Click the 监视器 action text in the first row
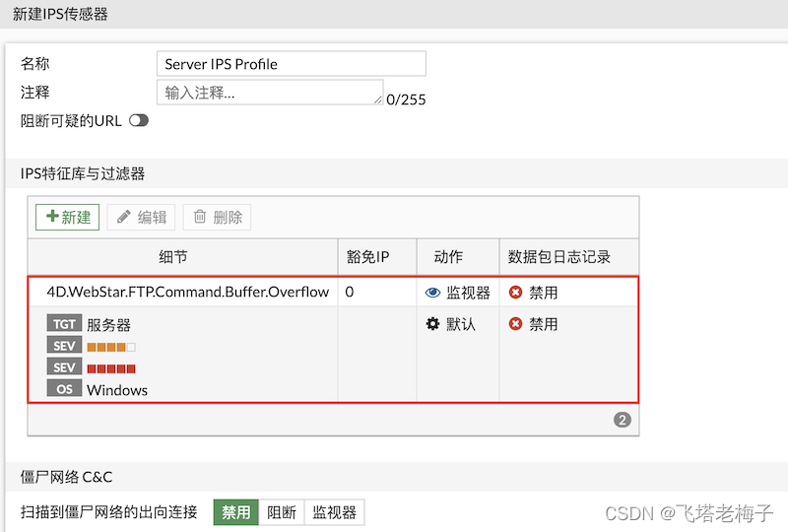This screenshot has width=788, height=532. [468, 293]
